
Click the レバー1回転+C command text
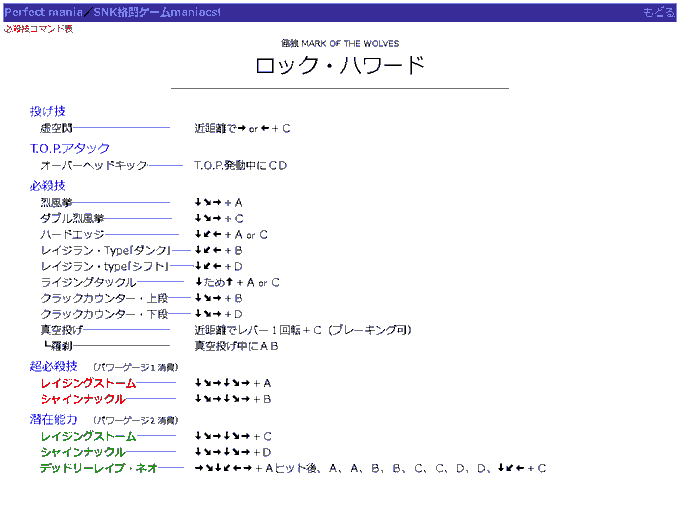coord(303,330)
